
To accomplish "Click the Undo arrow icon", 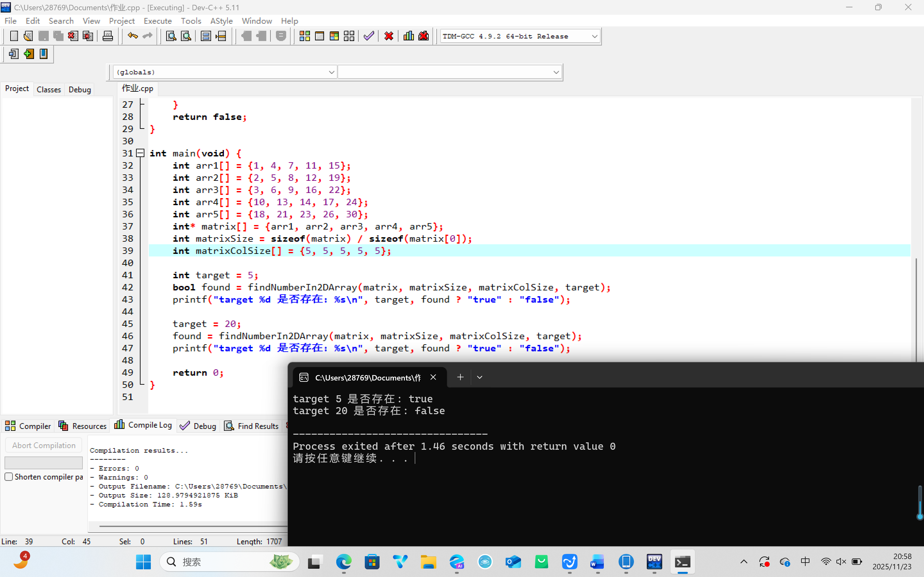I will click(133, 36).
